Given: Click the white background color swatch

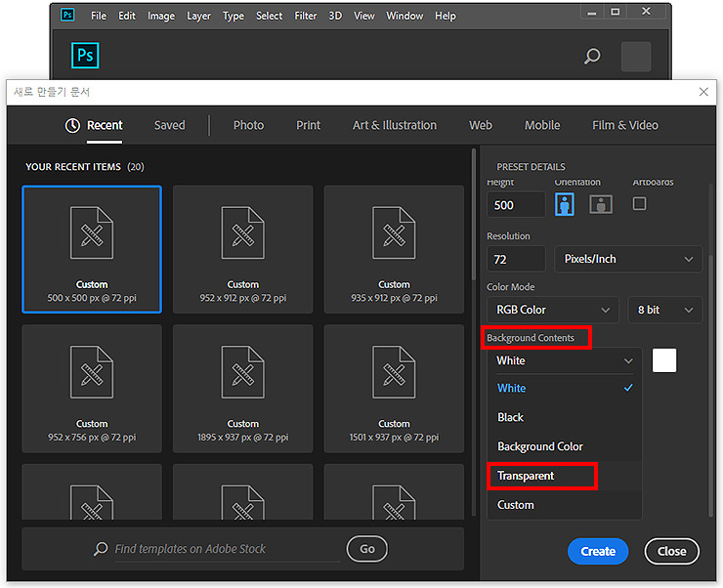Looking at the screenshot, I should [x=664, y=360].
